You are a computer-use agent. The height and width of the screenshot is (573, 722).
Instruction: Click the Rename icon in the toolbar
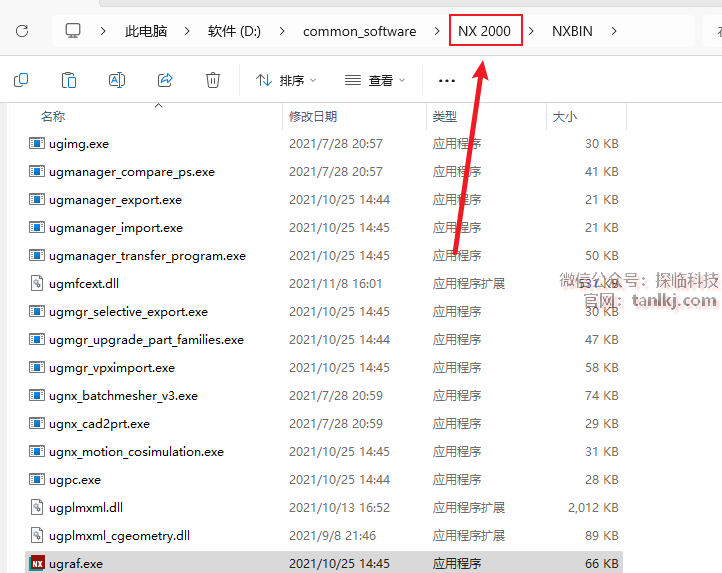117,80
